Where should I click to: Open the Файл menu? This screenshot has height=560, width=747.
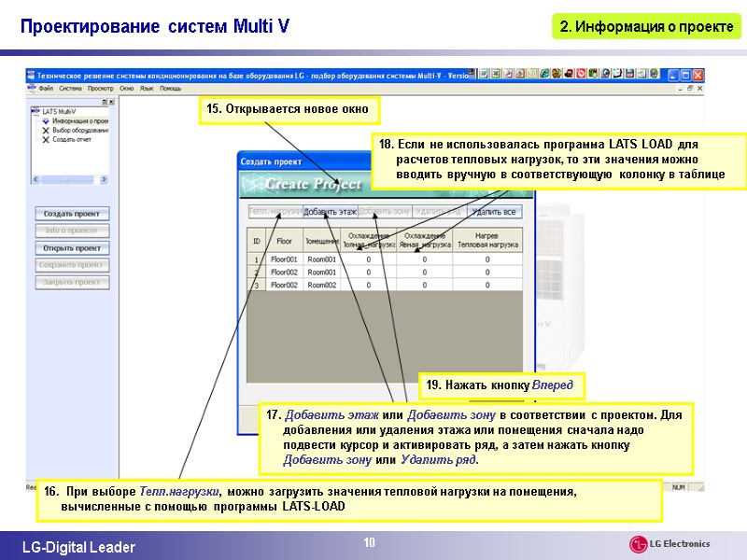pyautogui.click(x=46, y=88)
